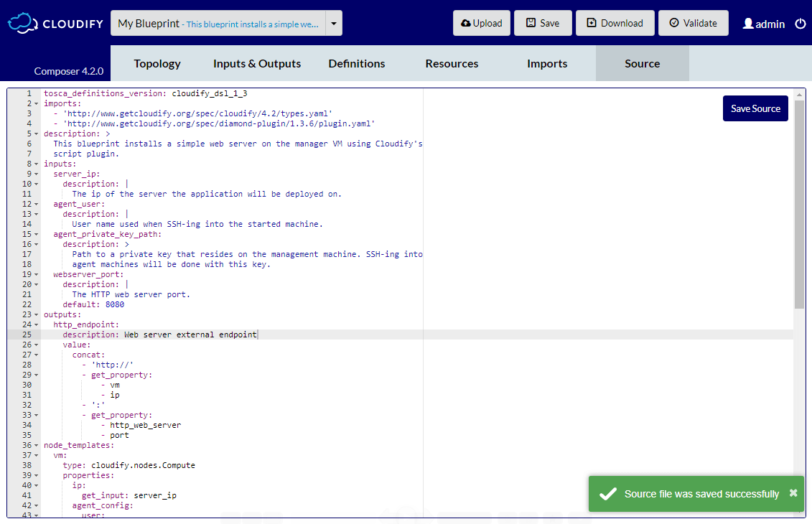Image resolution: width=812 pixels, height=524 pixels.
Task: Click the admin user icon
Action: 748,23
